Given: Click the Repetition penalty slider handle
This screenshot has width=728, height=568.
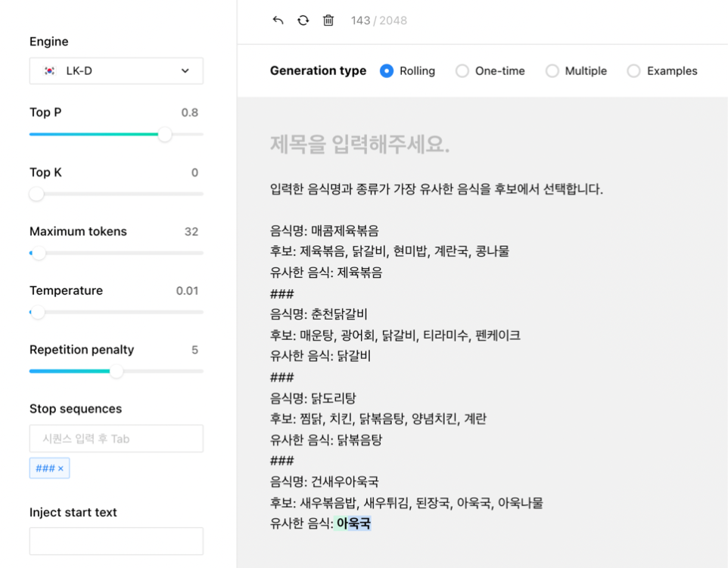Looking at the screenshot, I should click(x=116, y=371).
